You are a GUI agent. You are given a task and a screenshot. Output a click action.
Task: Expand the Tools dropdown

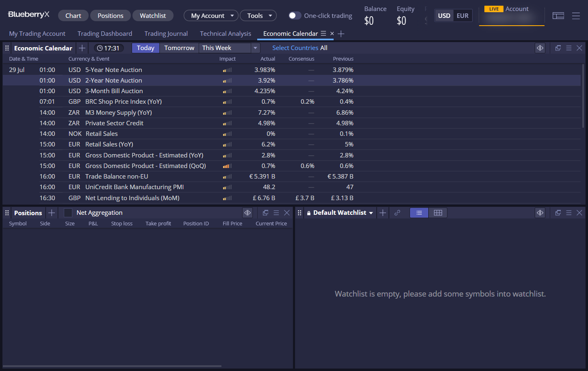(258, 15)
